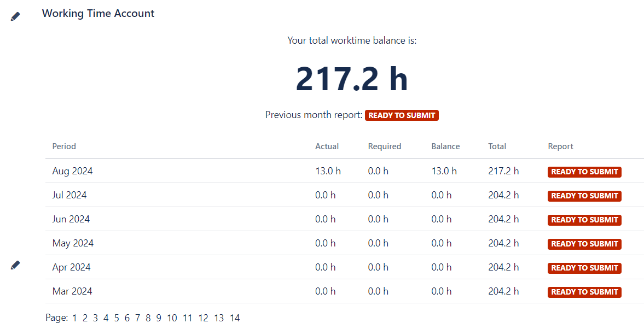Click the Balance column header
This screenshot has height=329, width=644.
click(445, 146)
